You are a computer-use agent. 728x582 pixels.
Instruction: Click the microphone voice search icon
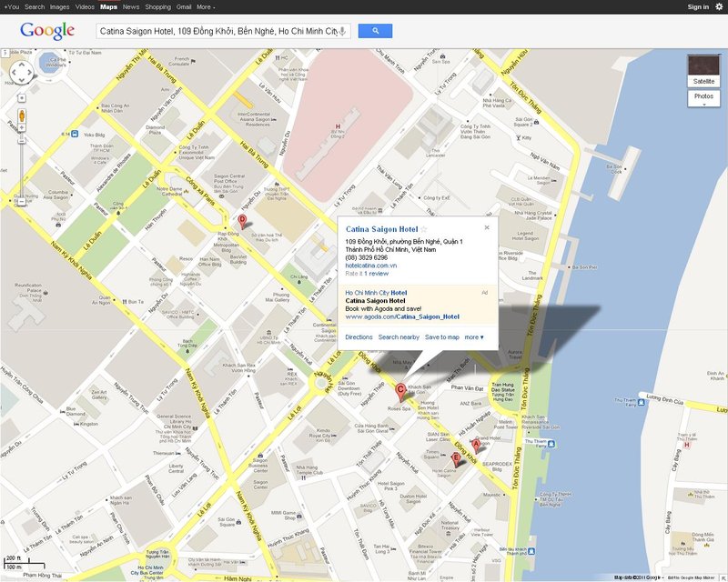(343, 31)
